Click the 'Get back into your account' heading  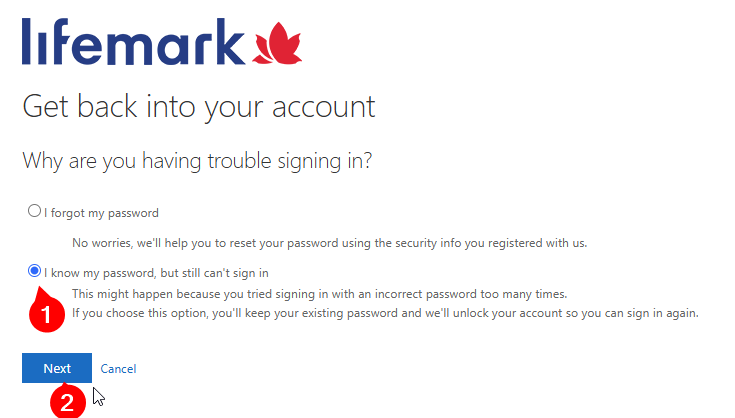pos(199,107)
